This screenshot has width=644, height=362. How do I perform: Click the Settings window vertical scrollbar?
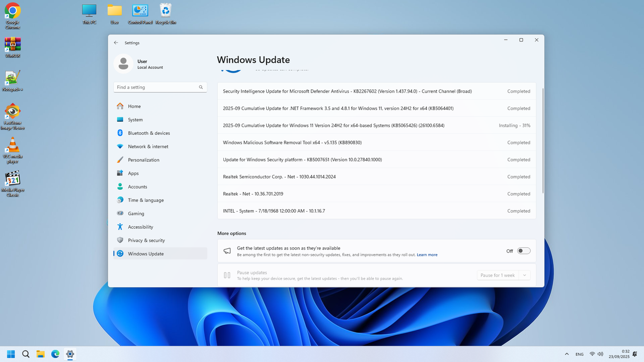(x=542, y=141)
